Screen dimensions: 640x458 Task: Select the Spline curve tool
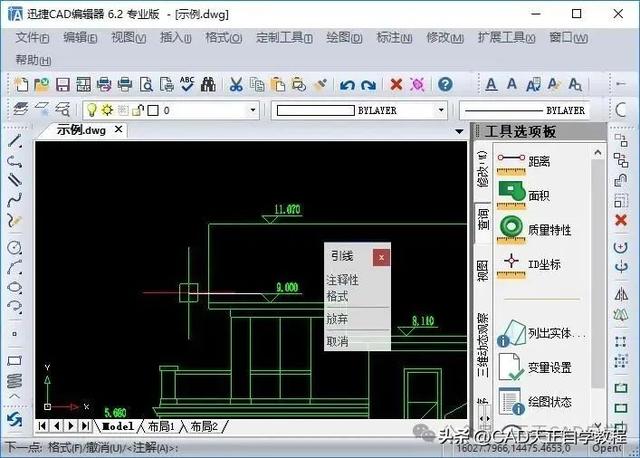15,200
